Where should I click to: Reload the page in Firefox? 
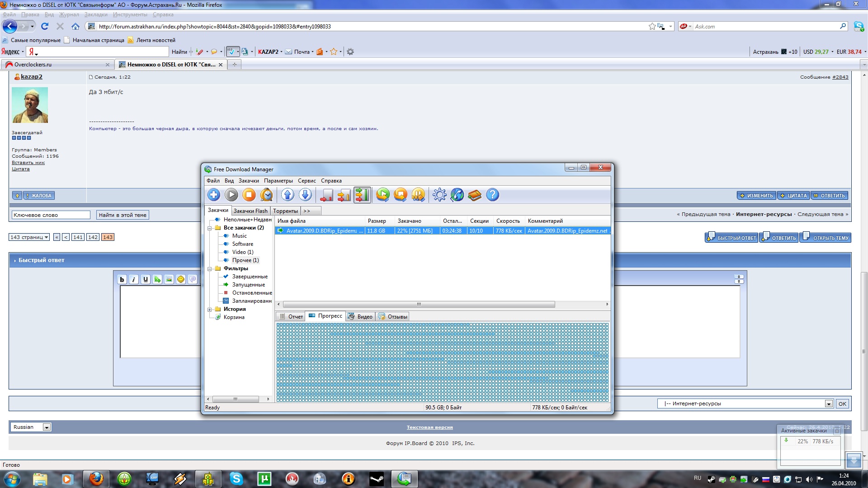(44, 26)
